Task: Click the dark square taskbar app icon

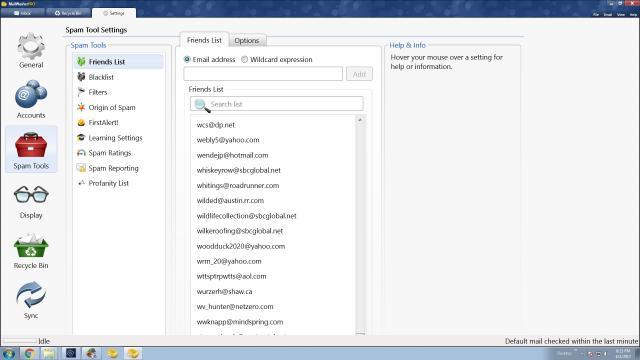Action: tap(71, 353)
